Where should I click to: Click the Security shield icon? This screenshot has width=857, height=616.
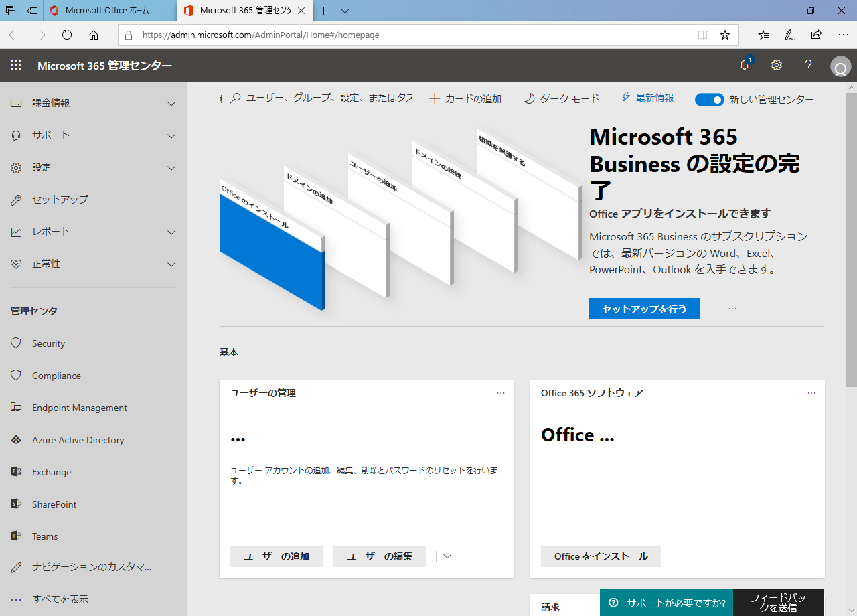coord(16,343)
